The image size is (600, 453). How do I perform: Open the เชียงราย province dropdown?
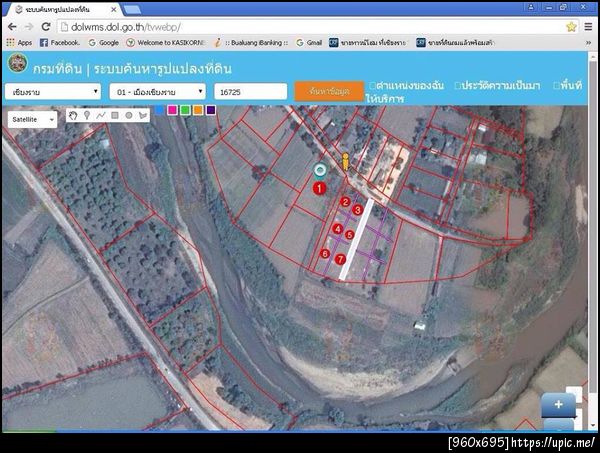[x=53, y=92]
